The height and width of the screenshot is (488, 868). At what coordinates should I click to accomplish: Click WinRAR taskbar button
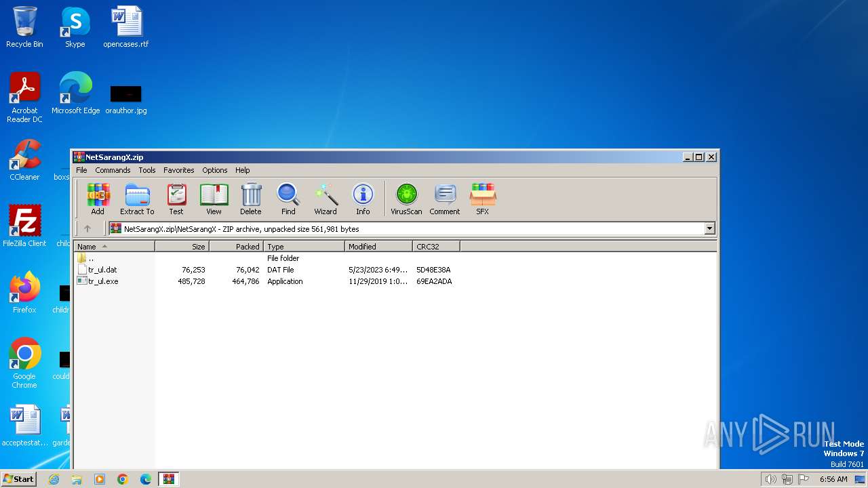[x=168, y=479]
